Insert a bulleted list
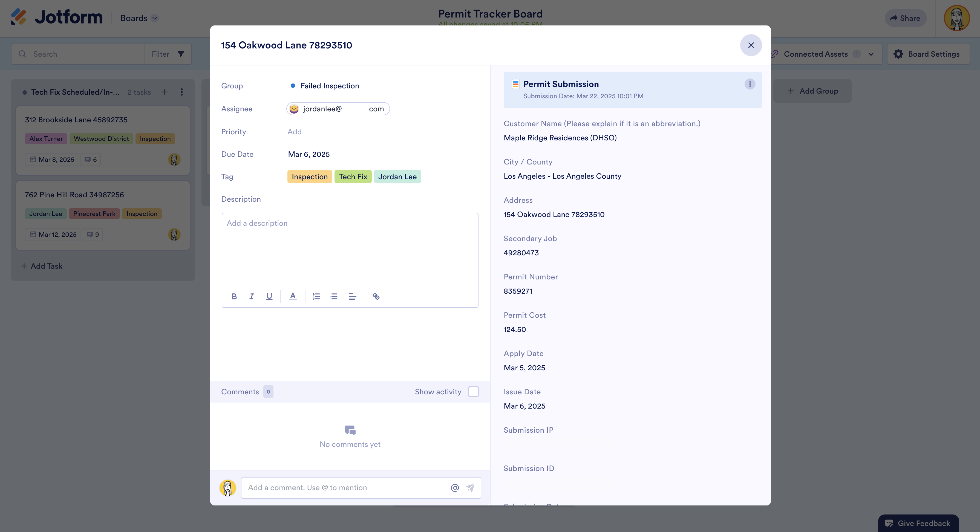Image resolution: width=980 pixels, height=532 pixels. pyautogui.click(x=334, y=296)
